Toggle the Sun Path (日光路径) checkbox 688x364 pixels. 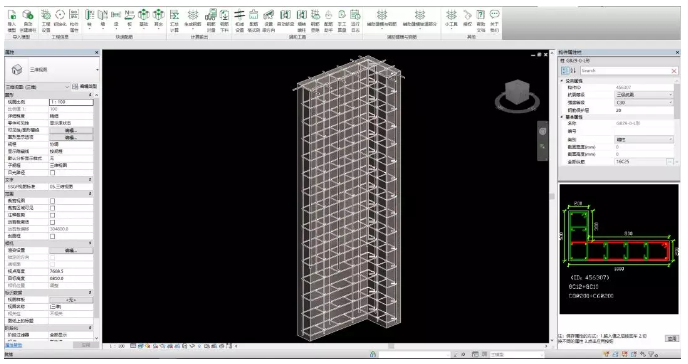point(53,173)
